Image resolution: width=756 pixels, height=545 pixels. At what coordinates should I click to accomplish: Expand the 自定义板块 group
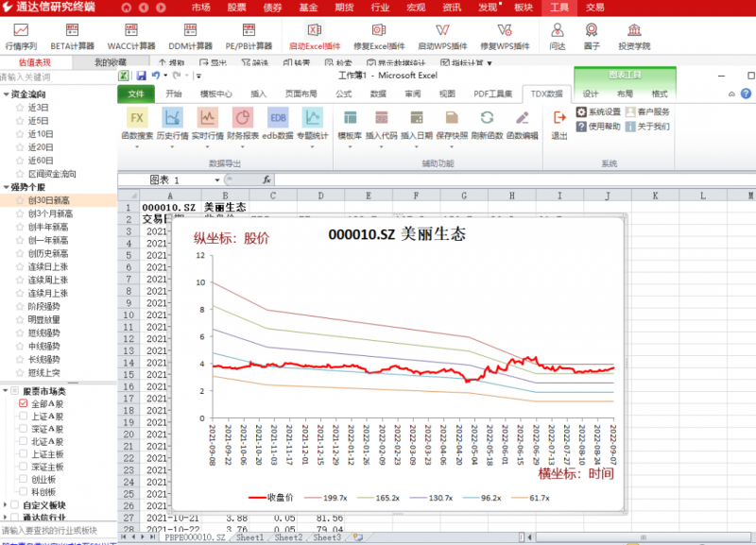pos(6,504)
